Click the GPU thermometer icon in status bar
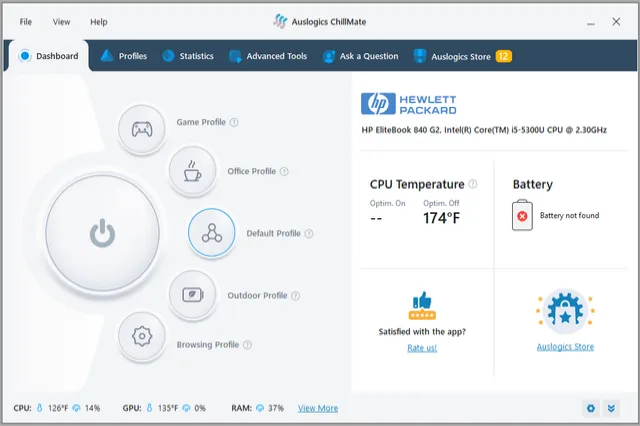 (x=149, y=408)
